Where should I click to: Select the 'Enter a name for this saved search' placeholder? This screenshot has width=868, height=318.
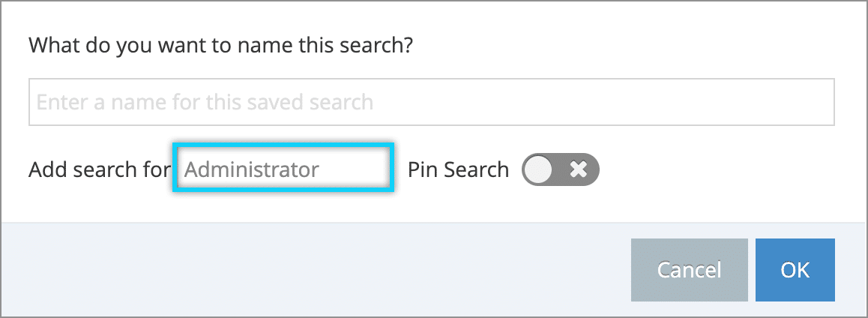tap(205, 102)
